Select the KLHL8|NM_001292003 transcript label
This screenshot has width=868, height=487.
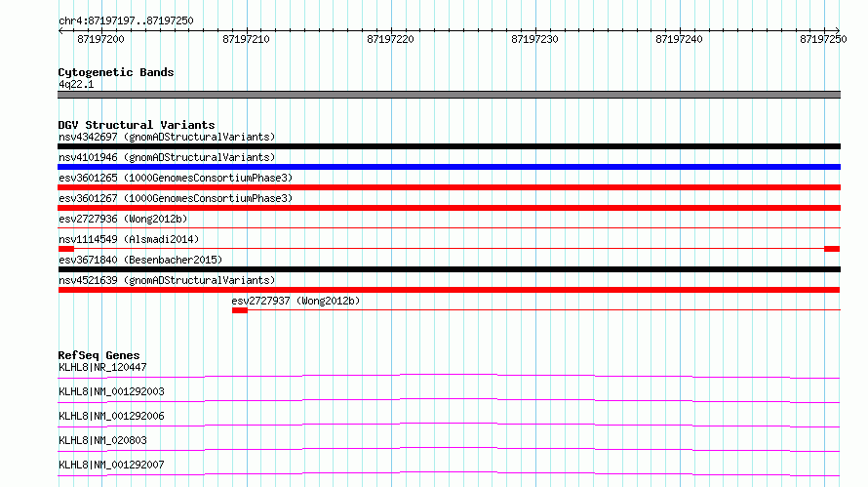pyautogui.click(x=111, y=391)
